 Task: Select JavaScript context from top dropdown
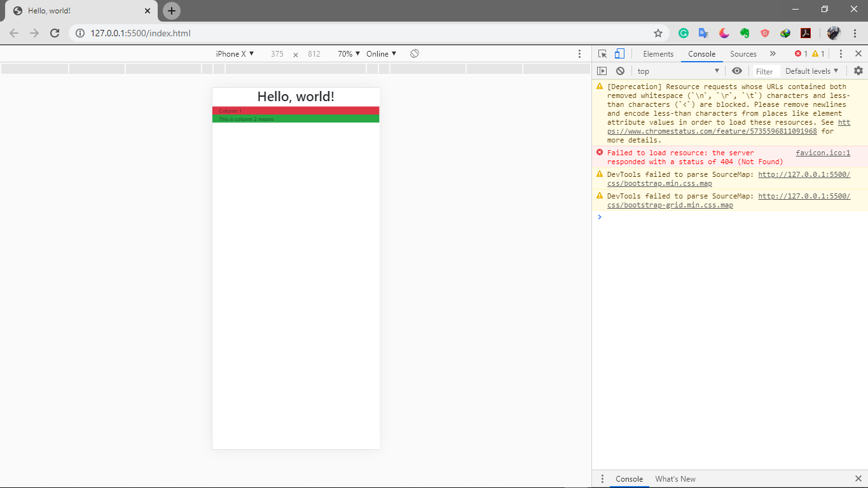coord(678,71)
